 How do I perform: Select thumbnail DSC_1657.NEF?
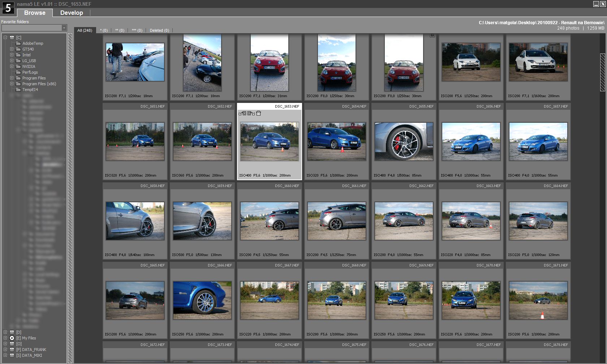538,141
